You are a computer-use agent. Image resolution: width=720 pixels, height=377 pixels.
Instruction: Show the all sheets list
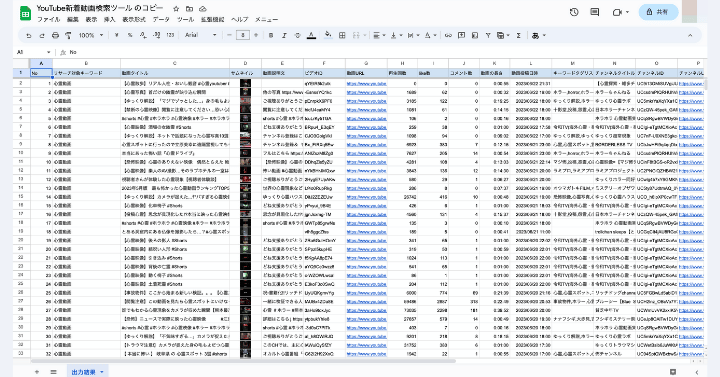[x=53, y=372]
